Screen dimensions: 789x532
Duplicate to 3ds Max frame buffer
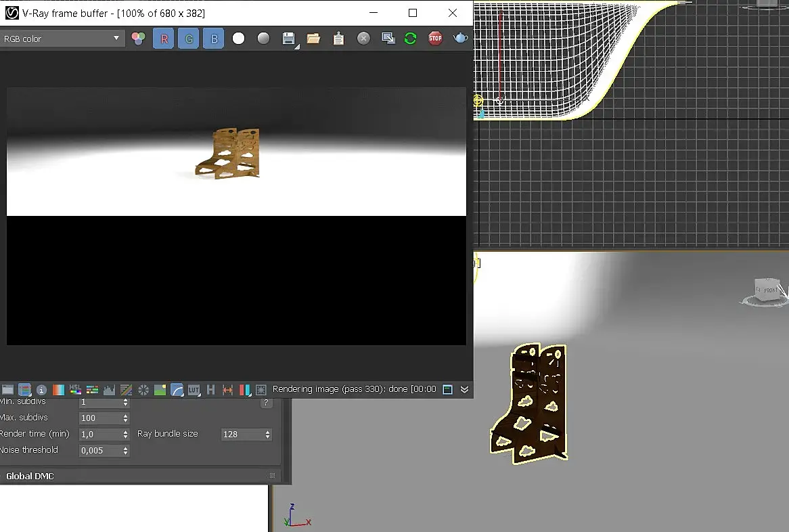(388, 39)
